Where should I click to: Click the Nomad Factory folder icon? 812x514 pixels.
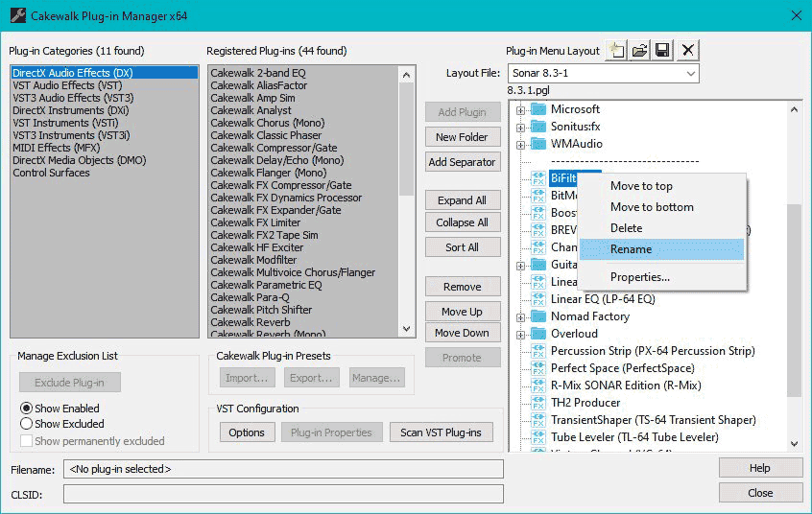[537, 316]
